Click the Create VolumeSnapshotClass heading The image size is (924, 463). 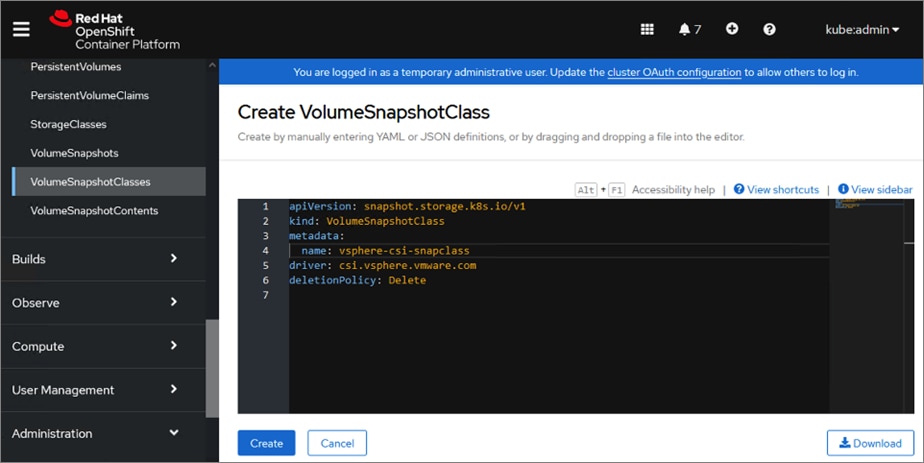364,112
